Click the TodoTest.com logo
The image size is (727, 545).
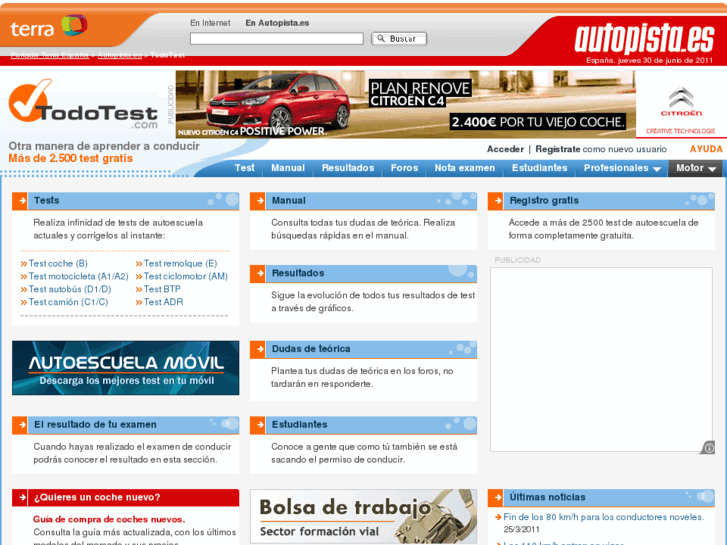[83, 104]
